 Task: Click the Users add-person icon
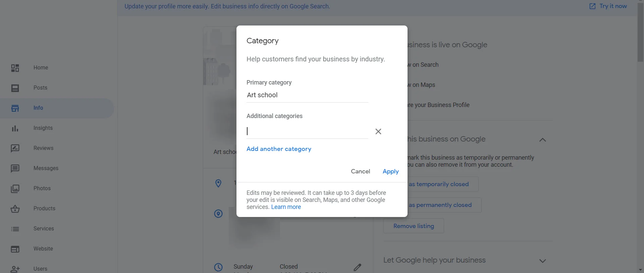tap(15, 269)
